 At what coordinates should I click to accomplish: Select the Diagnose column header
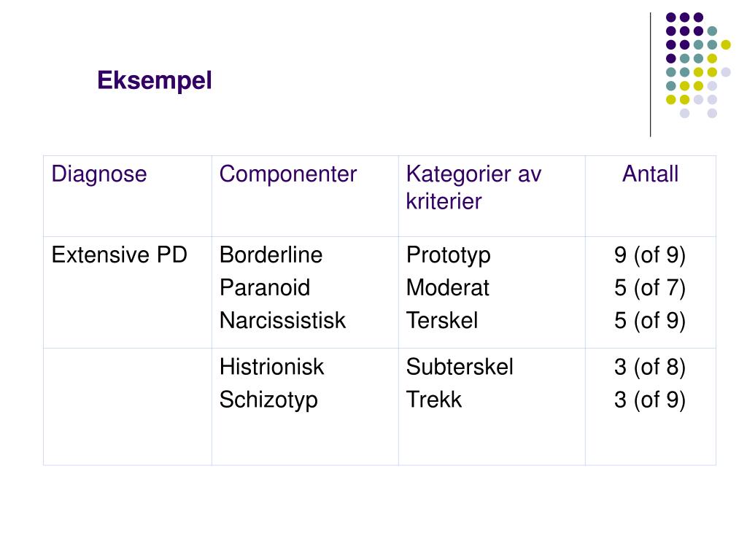pos(99,174)
